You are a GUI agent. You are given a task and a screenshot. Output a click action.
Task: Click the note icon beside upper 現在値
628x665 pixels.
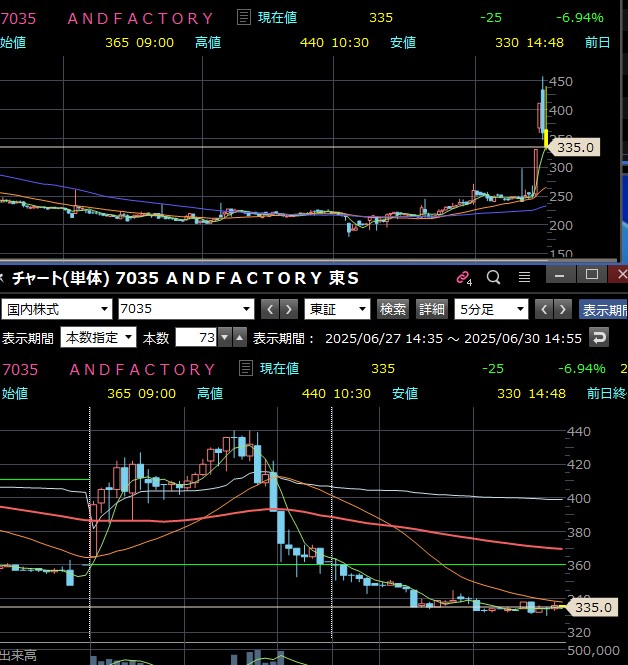(244, 17)
